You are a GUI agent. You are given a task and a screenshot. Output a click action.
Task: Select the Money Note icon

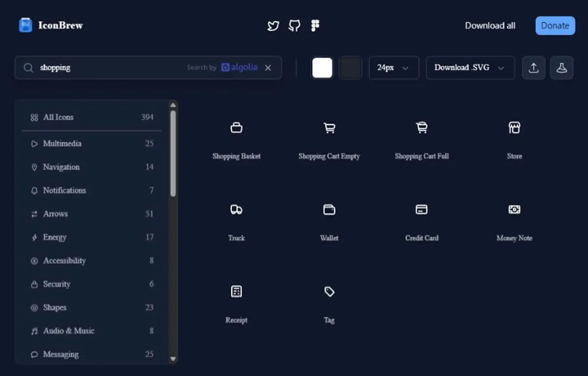pos(514,210)
